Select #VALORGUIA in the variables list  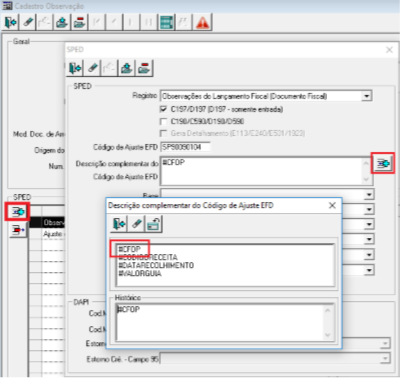(140, 273)
